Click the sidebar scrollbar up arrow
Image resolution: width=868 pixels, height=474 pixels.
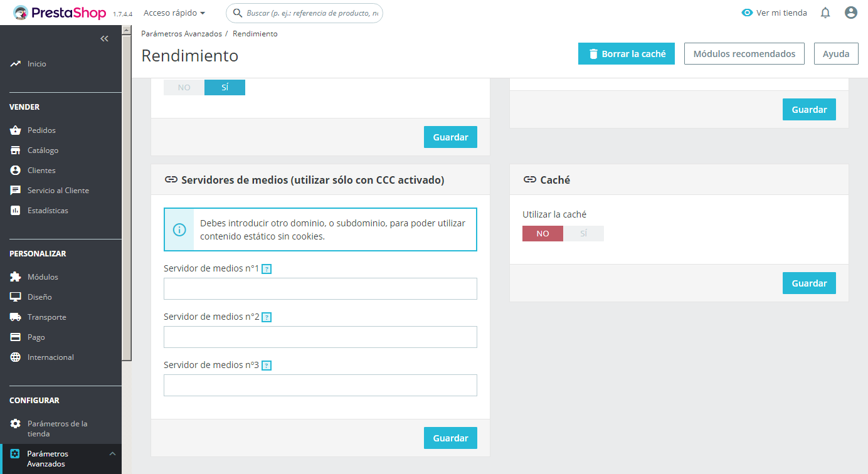127,29
